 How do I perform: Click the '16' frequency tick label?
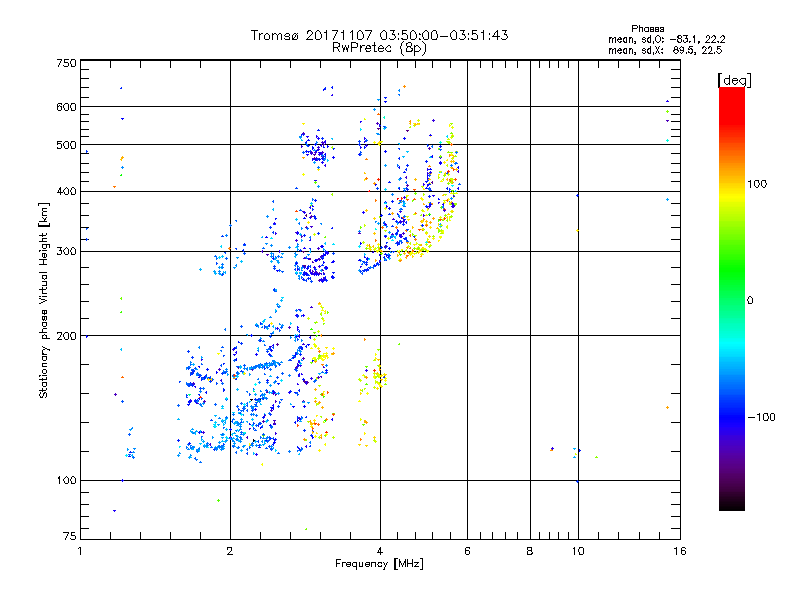point(680,551)
